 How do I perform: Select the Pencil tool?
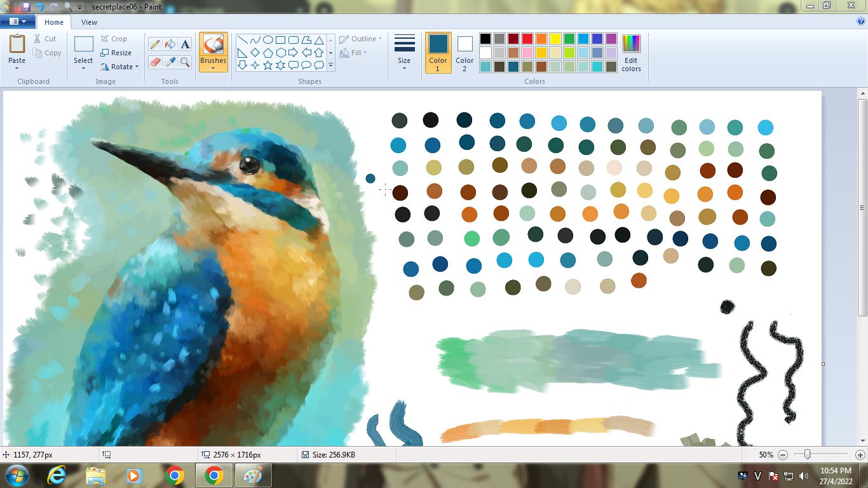[154, 44]
